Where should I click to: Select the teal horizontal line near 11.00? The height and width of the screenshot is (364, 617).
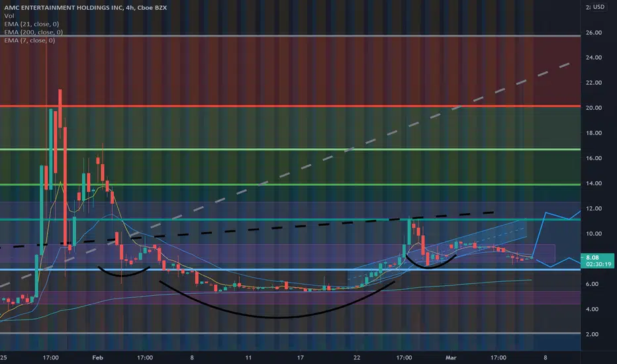(290, 219)
